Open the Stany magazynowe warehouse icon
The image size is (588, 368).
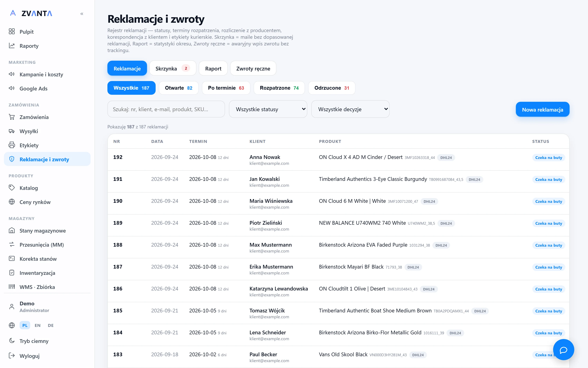[x=12, y=230]
